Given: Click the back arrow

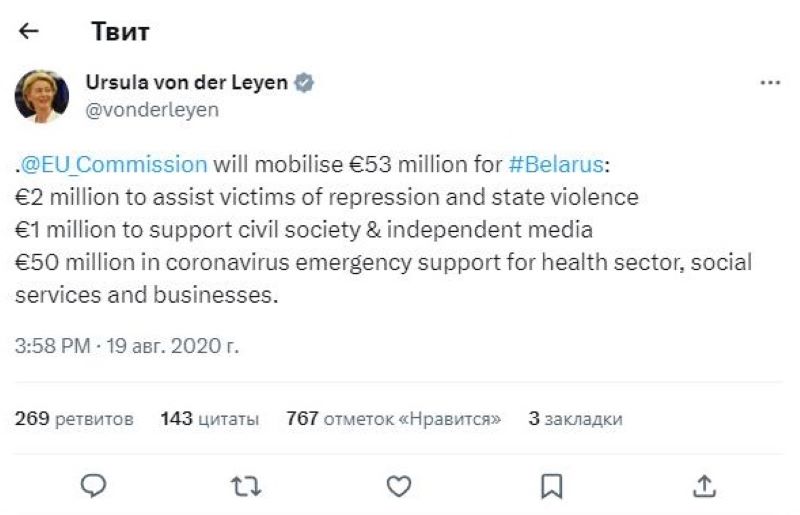Looking at the screenshot, I should (x=29, y=32).
